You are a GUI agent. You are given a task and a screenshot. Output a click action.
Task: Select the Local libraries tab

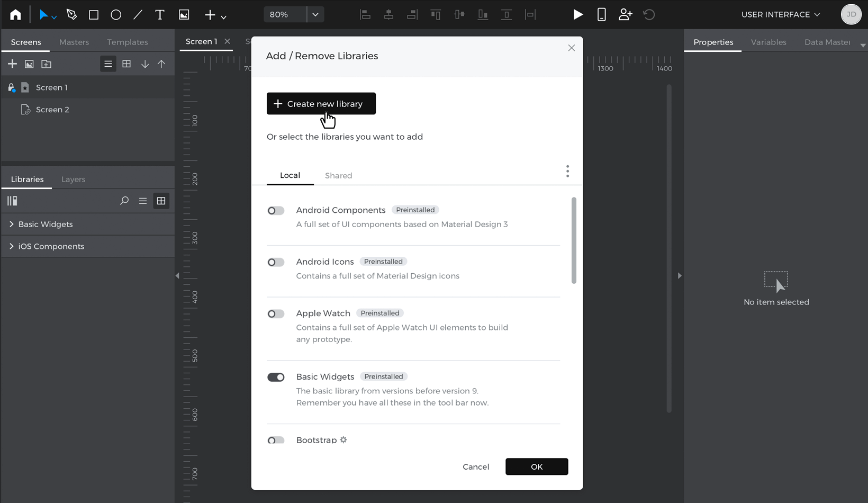(290, 175)
